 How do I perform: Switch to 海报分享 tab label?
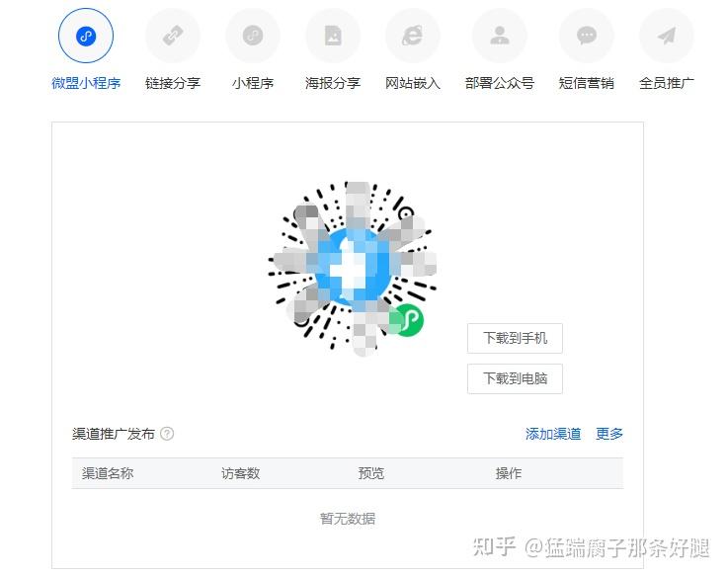coord(333,83)
